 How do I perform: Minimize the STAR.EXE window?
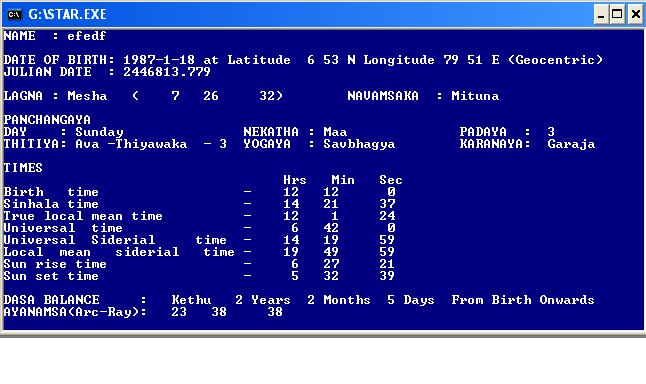coord(601,14)
